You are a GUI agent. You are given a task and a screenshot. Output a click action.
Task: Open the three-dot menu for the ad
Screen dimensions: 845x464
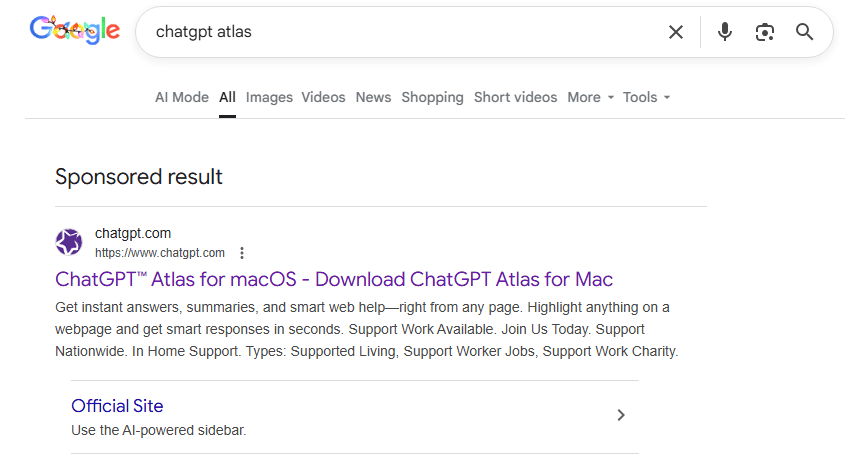[x=242, y=253]
